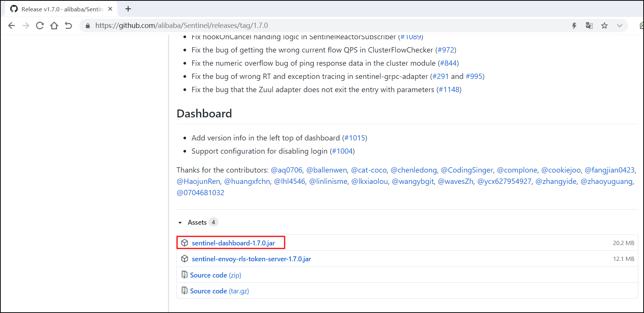Click the 20.2 MB file size text
644x313 pixels.
pos(624,243)
